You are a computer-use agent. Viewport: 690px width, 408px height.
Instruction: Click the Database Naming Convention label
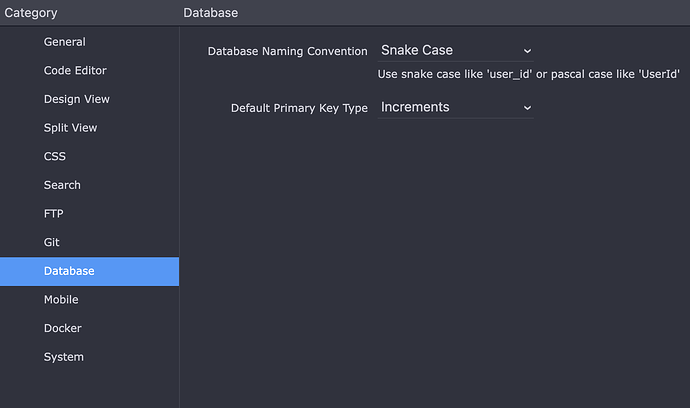(287, 51)
